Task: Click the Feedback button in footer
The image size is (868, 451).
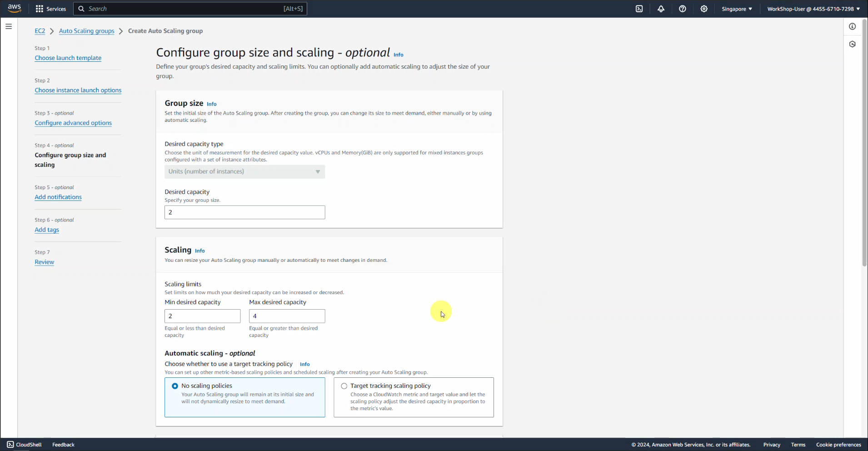Action: 63,445
